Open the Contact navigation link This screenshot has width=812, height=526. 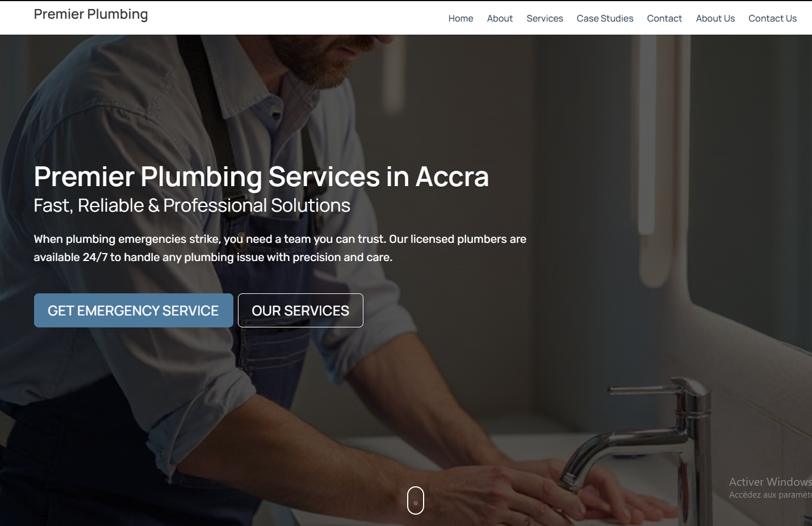tap(664, 18)
